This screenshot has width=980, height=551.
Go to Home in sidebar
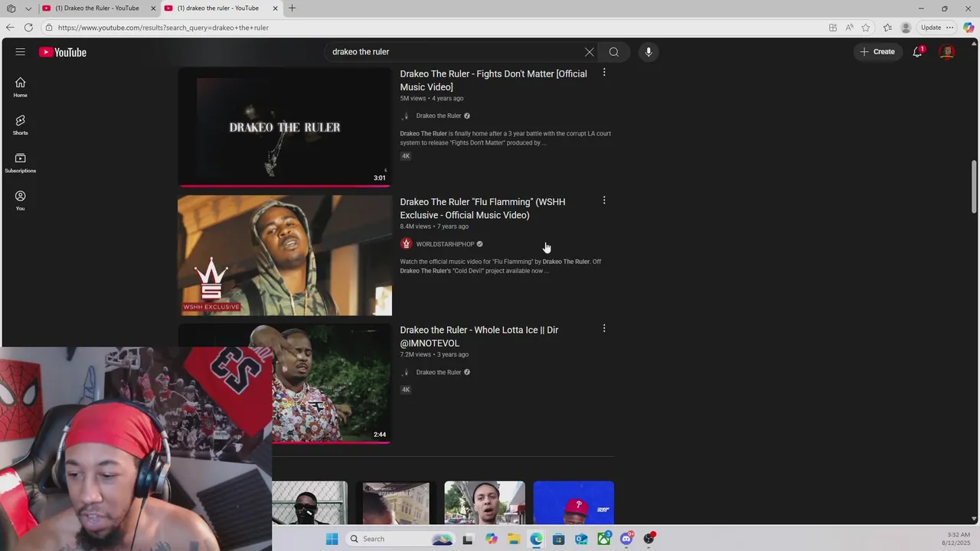pyautogui.click(x=21, y=87)
